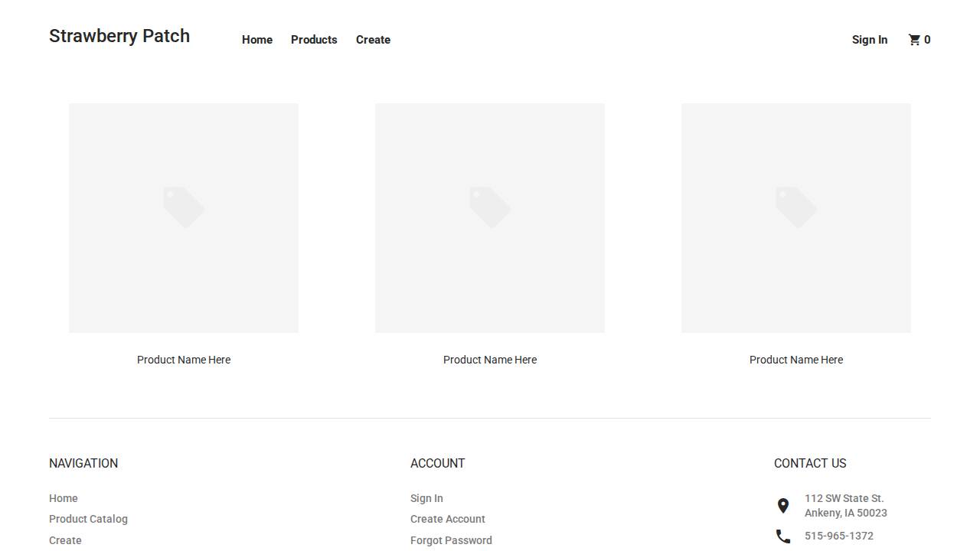Viewport: 980px width, 551px height.
Task: Sign In from the top right header
Action: [870, 40]
